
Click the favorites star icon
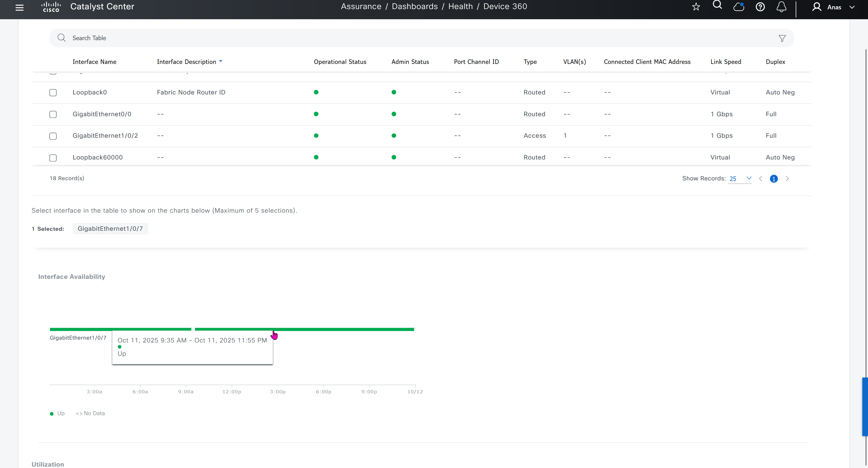point(696,7)
